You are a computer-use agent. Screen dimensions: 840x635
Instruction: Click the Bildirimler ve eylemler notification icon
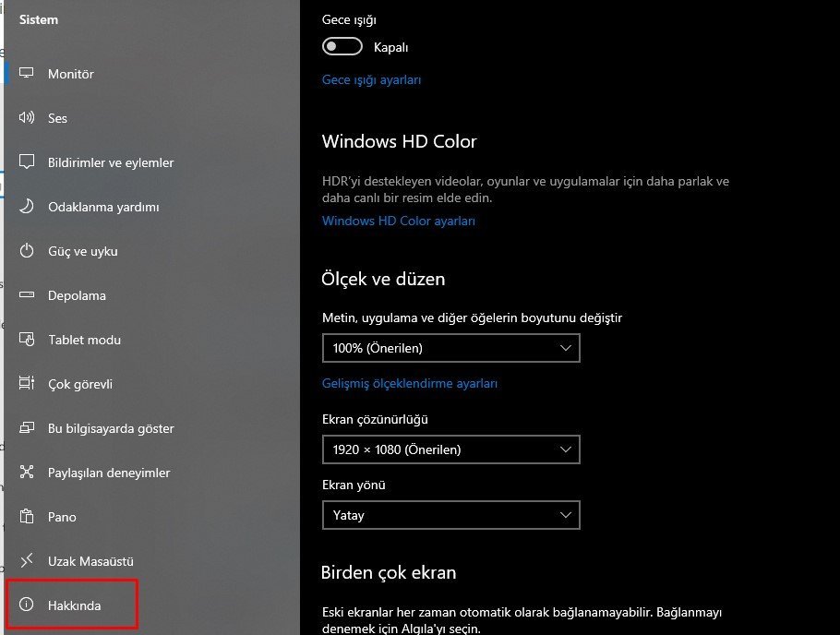[26, 162]
